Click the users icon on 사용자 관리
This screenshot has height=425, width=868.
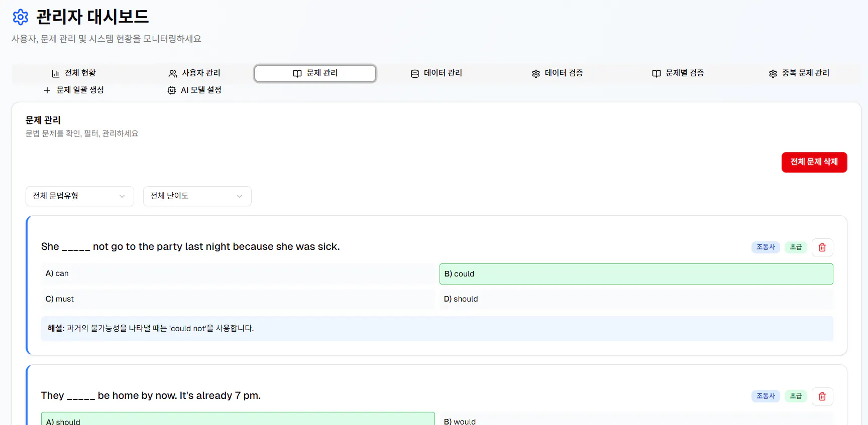coord(173,73)
